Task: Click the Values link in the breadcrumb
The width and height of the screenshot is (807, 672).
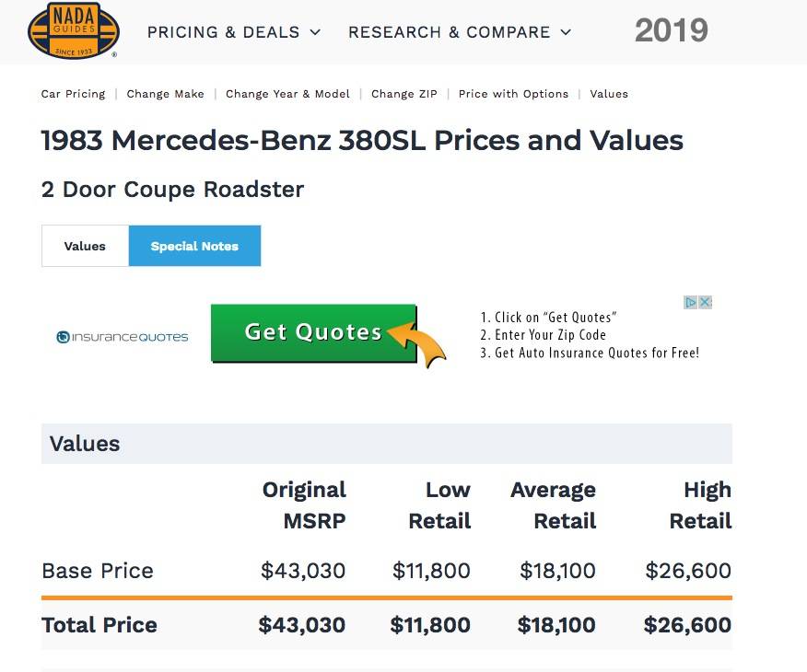Action: tap(609, 94)
